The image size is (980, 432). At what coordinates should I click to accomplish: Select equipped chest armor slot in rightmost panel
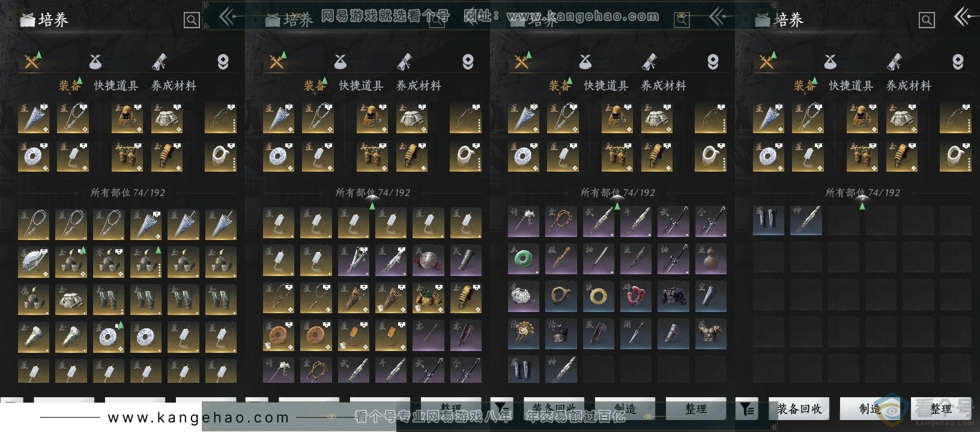point(902,118)
